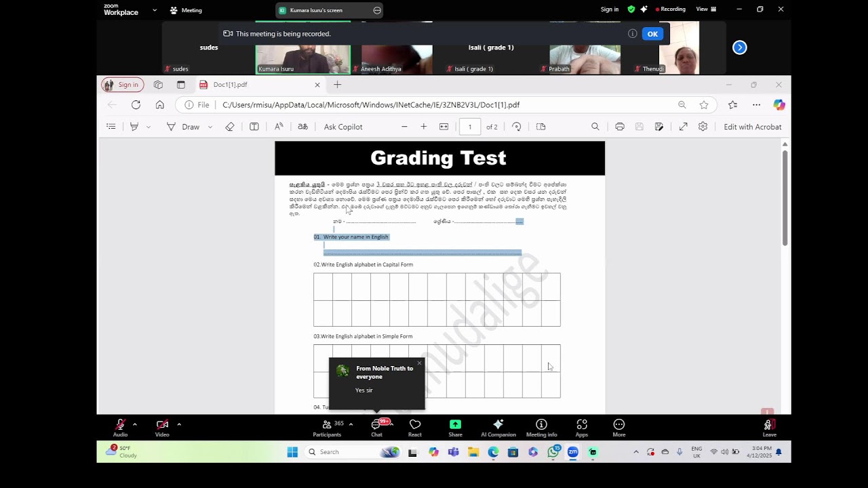Viewport: 868px width, 488px height.
Task: Select the Erase tool
Action: click(230, 127)
